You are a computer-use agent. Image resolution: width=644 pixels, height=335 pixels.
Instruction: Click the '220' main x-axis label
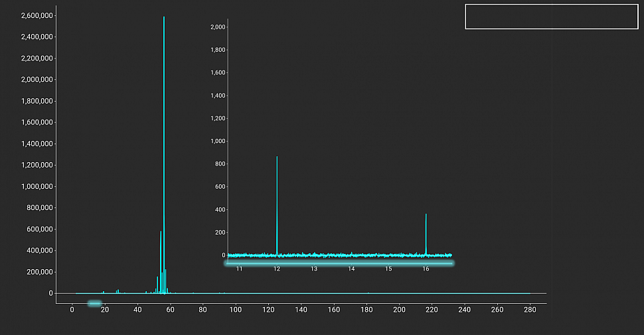[x=432, y=310]
